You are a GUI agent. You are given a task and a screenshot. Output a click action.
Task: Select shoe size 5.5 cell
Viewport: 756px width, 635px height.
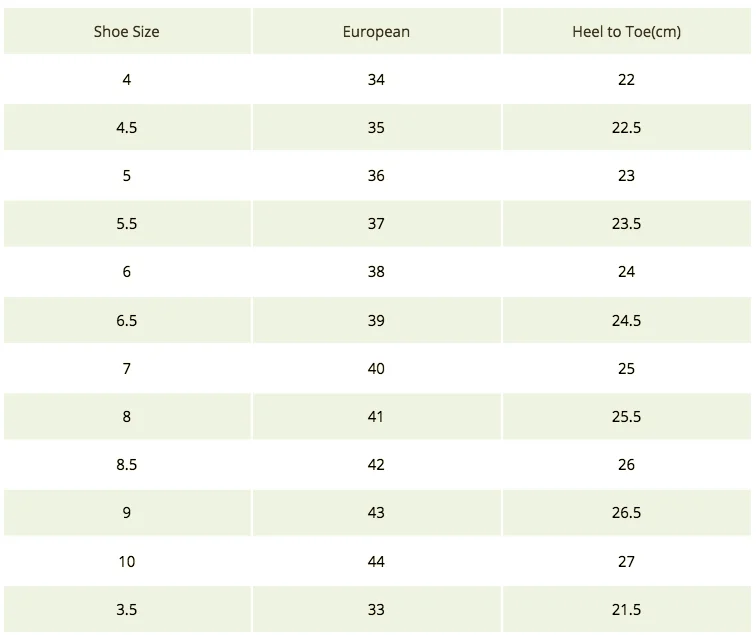click(127, 224)
